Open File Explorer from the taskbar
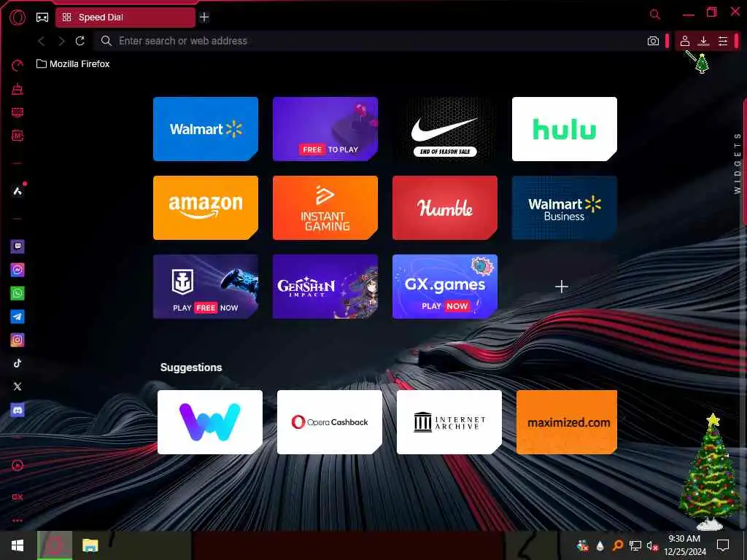The height and width of the screenshot is (560, 747). point(90,545)
